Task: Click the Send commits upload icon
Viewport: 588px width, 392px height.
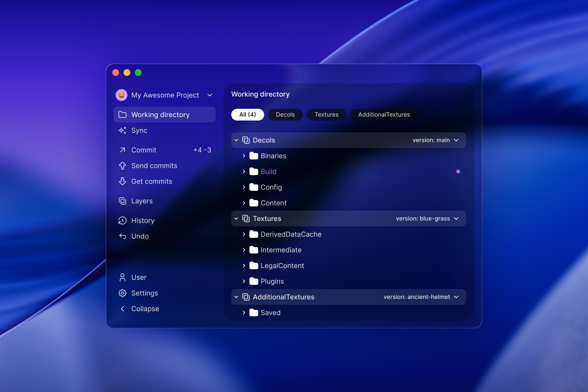Action: pos(122,166)
